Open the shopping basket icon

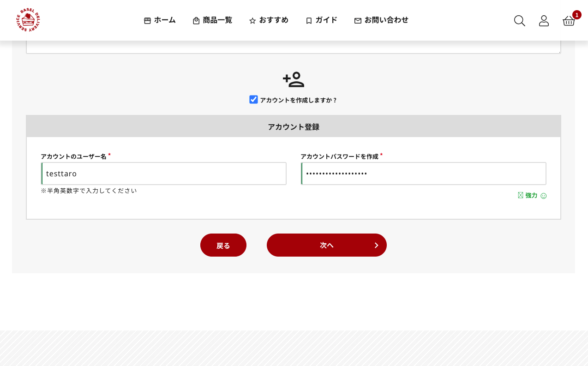coord(569,21)
